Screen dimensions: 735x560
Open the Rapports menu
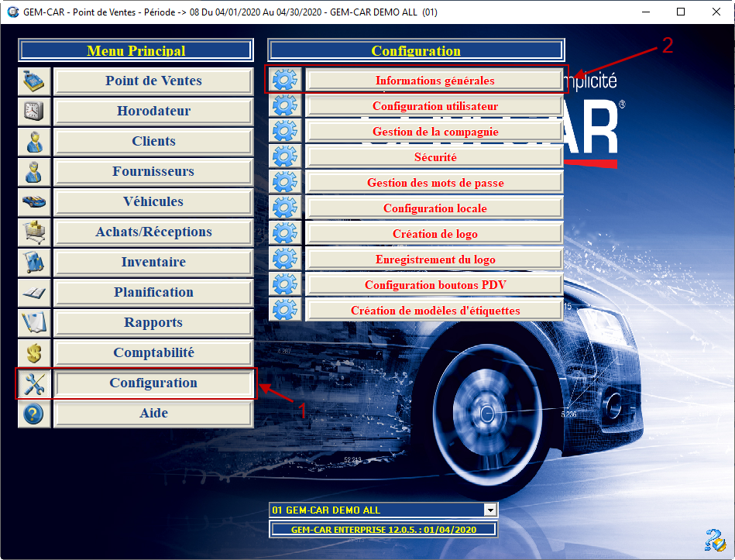point(153,323)
